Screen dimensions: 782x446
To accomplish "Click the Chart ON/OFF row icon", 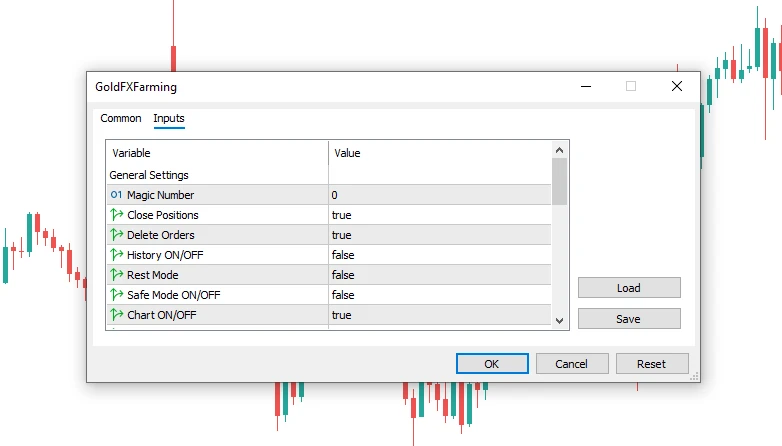I will pyautogui.click(x=116, y=315).
